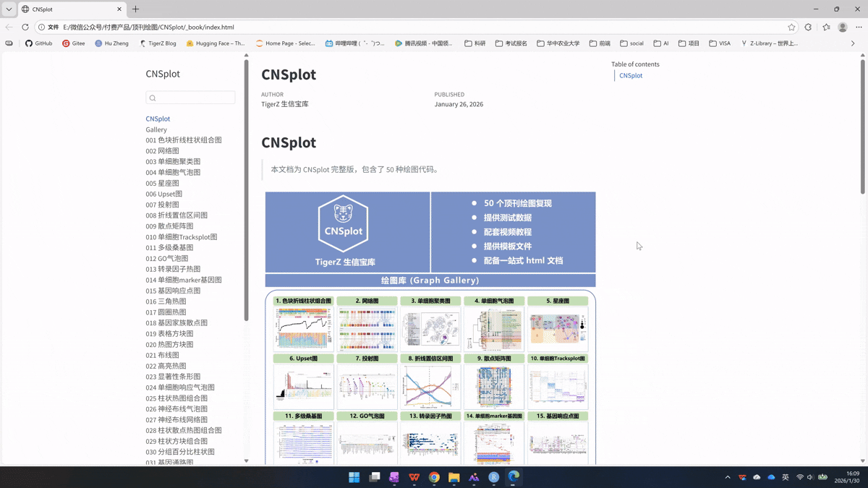Toggle the 英 input language indicator
The width and height of the screenshot is (868, 488).
tap(786, 477)
